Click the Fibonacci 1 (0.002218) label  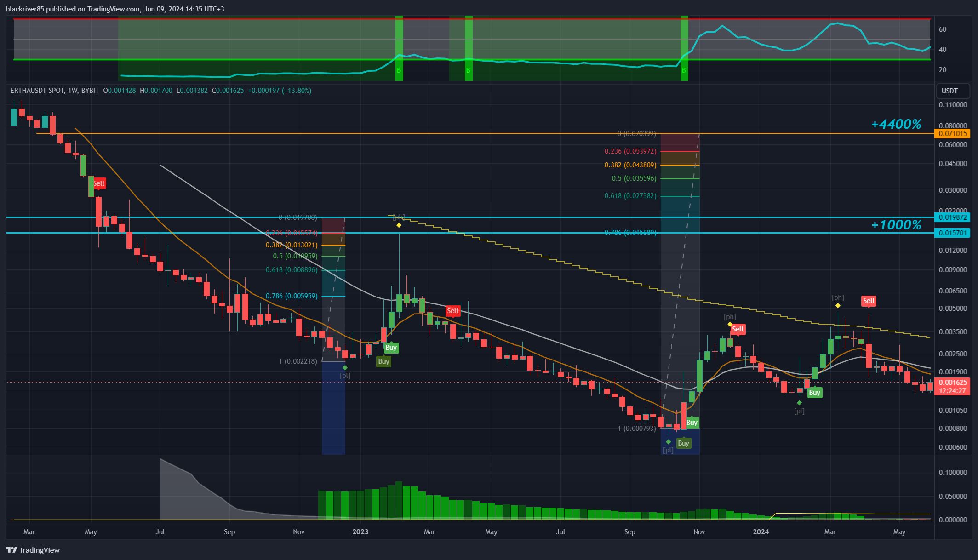click(298, 361)
